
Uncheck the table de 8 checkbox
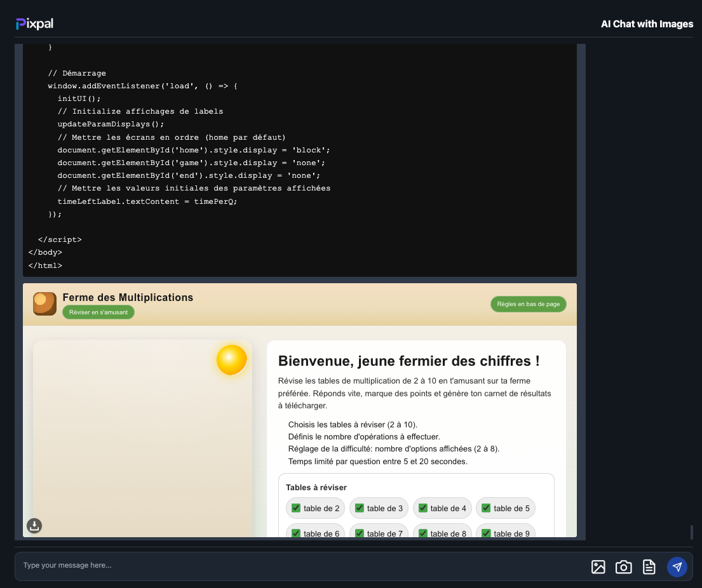[x=423, y=533]
